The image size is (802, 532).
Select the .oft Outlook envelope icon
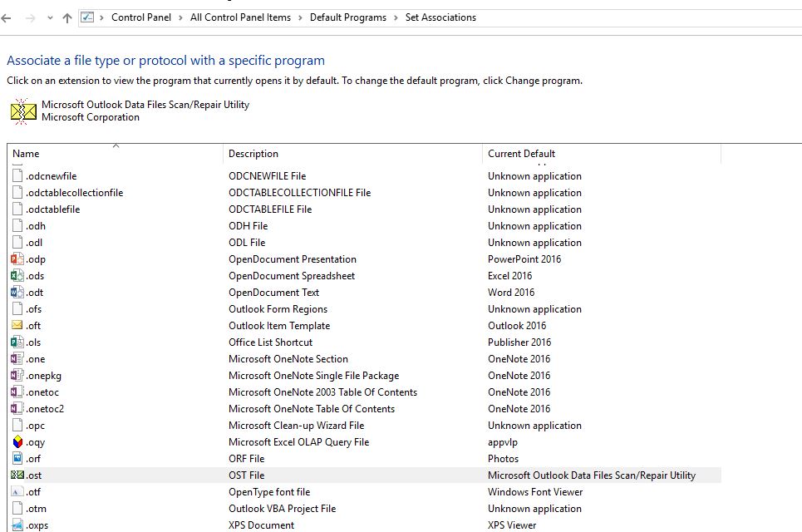[x=17, y=325]
